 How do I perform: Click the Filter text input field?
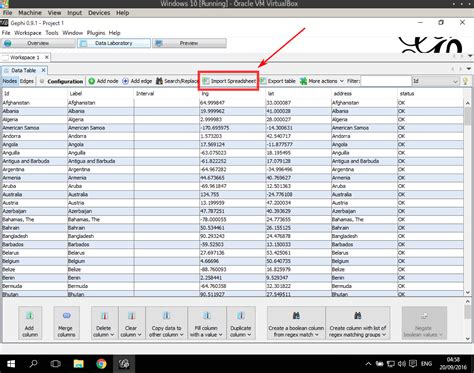386,81
